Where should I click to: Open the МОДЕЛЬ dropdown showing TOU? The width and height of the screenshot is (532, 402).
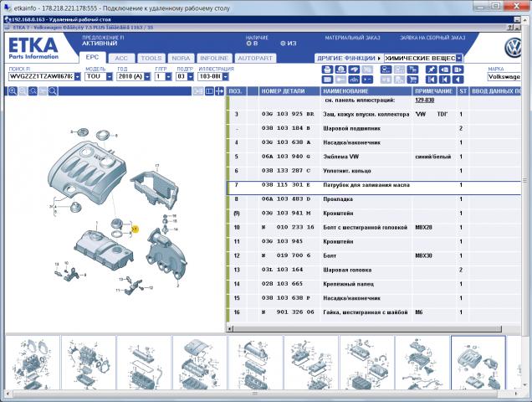click(110, 77)
